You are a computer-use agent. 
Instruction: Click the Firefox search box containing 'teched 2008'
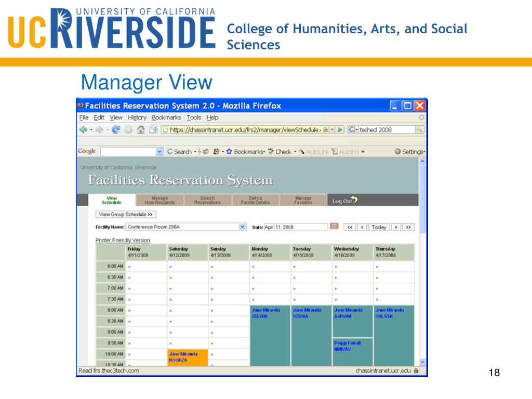[387, 129]
